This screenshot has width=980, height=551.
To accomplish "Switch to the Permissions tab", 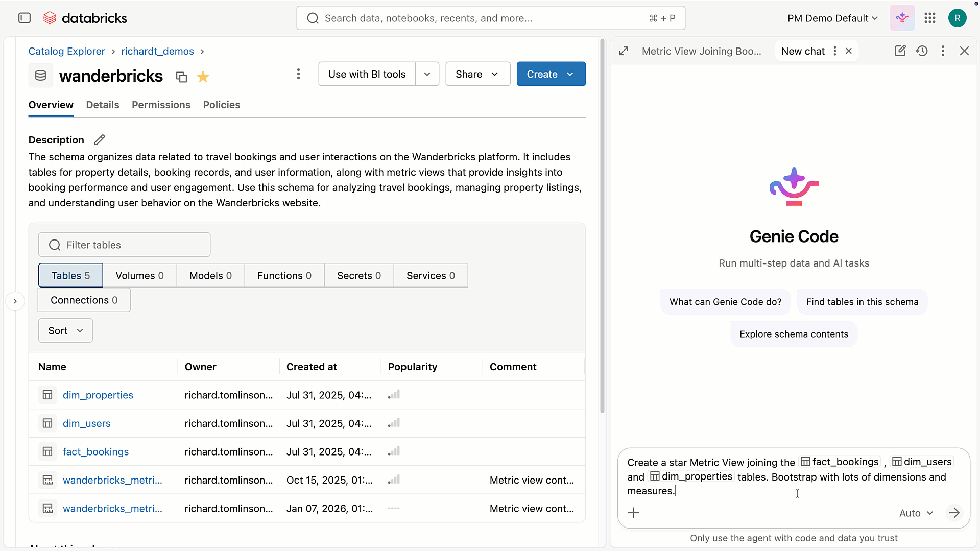I will [x=161, y=105].
